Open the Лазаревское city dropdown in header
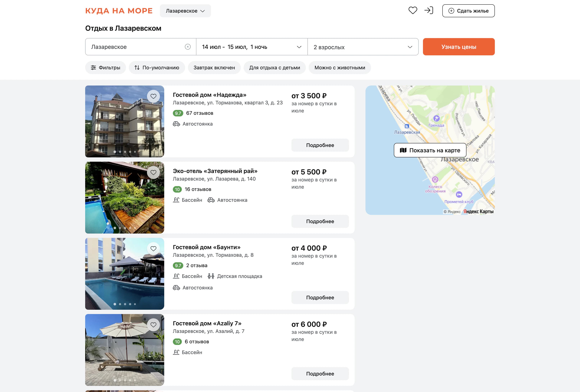 [x=185, y=11]
